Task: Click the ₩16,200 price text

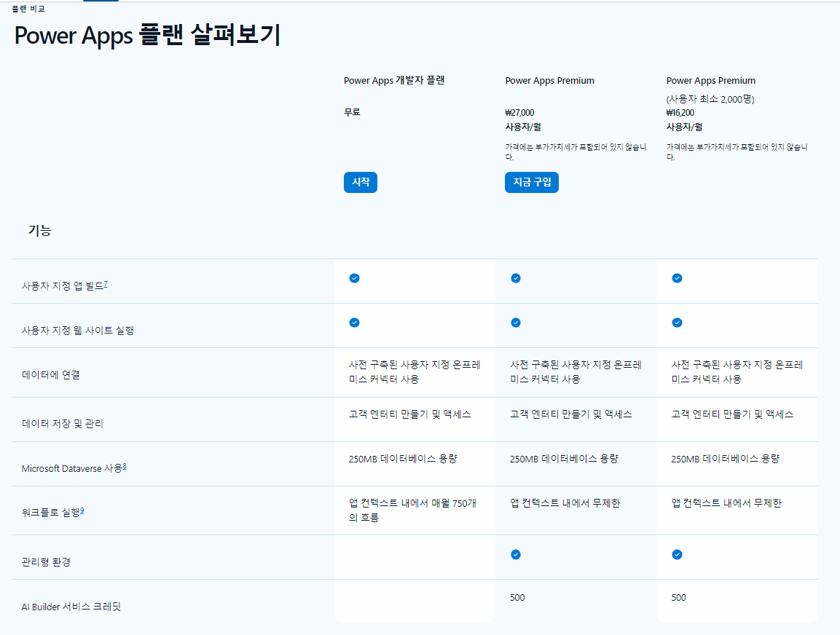Action: click(680, 112)
